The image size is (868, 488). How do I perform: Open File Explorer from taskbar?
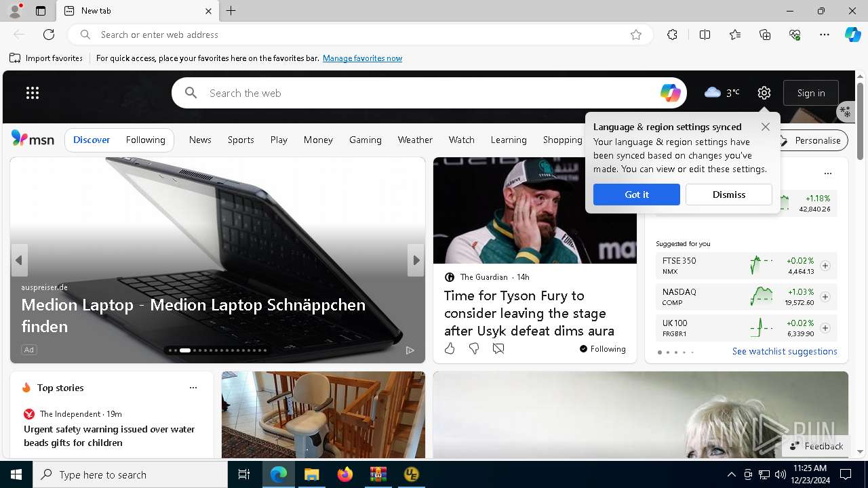(311, 474)
